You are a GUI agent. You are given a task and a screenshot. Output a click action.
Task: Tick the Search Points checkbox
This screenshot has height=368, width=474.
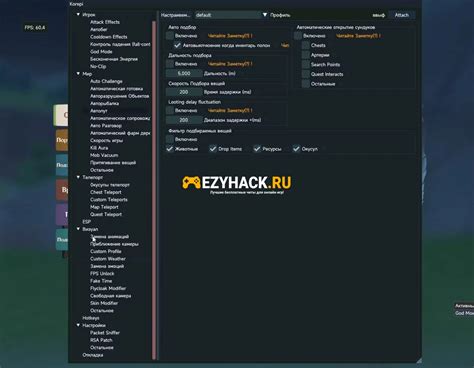coord(306,65)
